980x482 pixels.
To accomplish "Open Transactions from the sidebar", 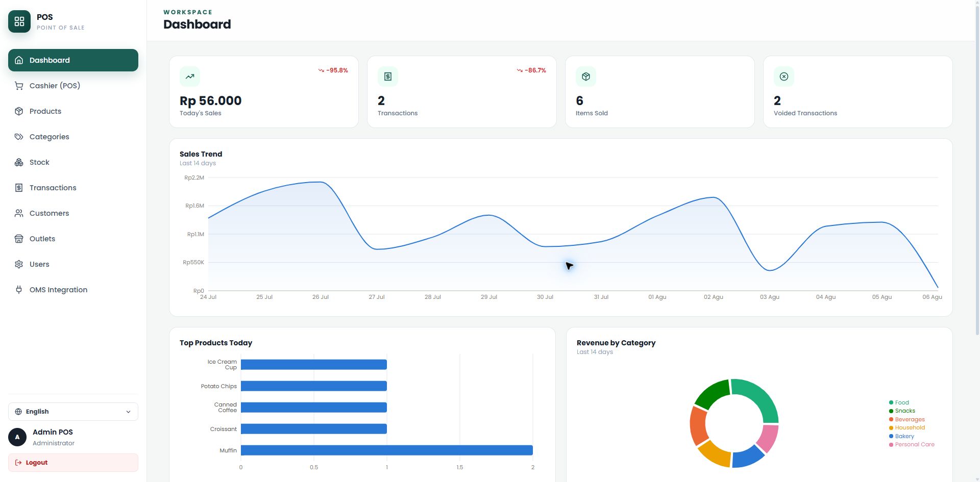I will pyautogui.click(x=73, y=188).
